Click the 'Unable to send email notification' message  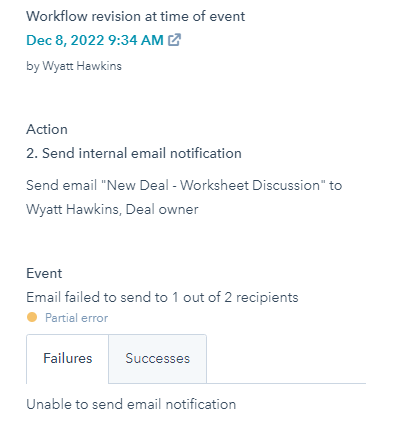tap(131, 404)
